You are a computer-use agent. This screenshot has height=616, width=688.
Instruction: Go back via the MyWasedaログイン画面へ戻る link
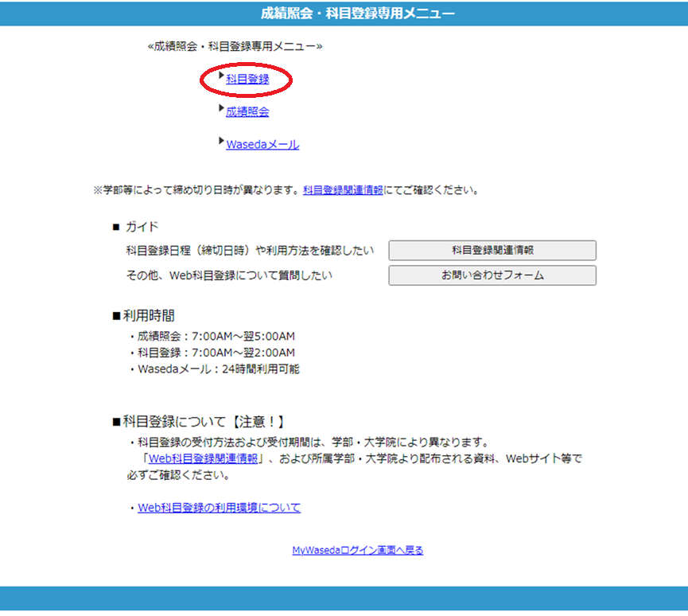click(358, 550)
